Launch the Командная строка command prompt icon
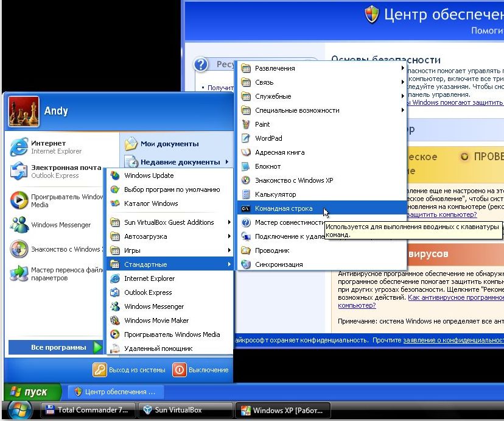The image size is (504, 421). (x=246, y=208)
